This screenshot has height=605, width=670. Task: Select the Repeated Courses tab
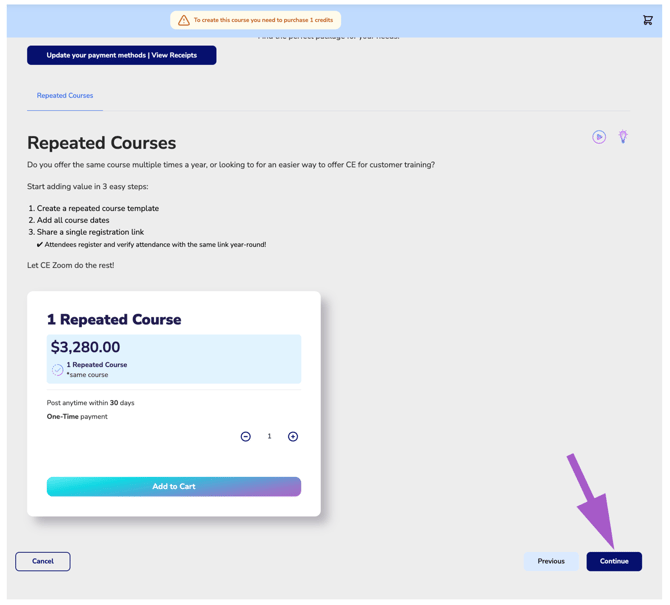pos(65,96)
